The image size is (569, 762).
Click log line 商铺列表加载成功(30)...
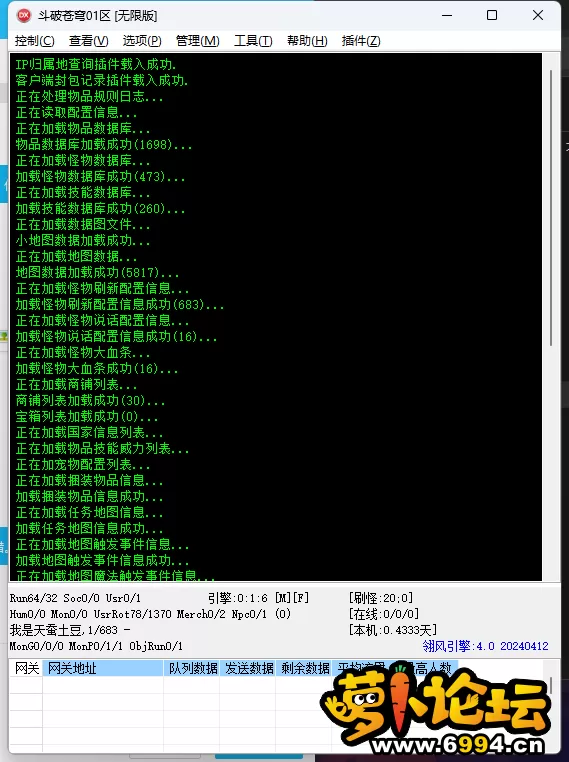pos(90,401)
